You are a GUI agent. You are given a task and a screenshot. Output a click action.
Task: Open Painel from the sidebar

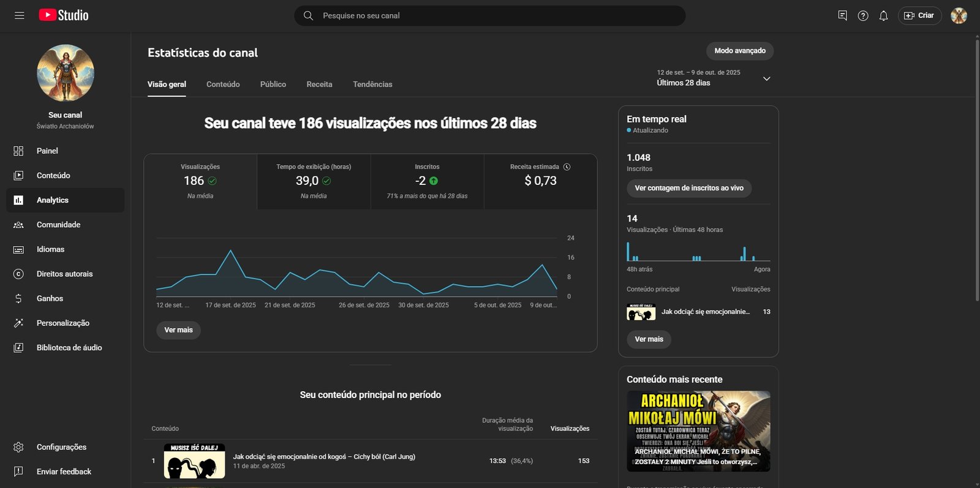[x=47, y=151]
